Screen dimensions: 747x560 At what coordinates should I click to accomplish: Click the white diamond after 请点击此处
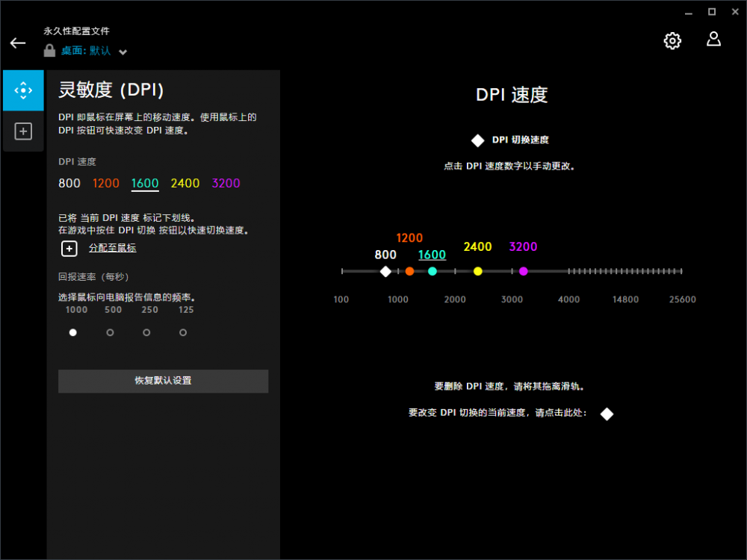point(607,414)
